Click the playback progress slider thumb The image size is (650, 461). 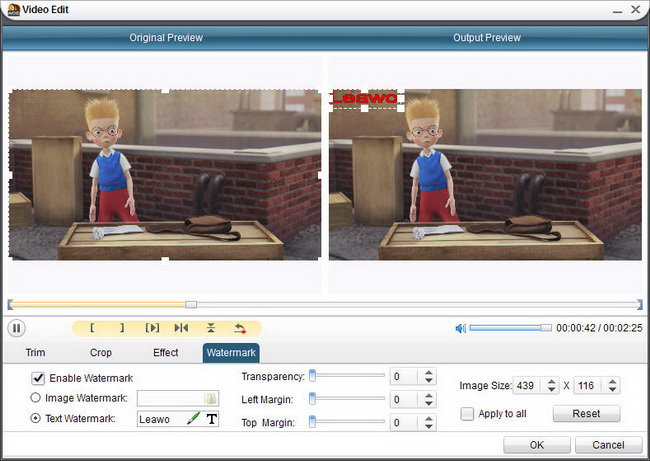click(191, 305)
